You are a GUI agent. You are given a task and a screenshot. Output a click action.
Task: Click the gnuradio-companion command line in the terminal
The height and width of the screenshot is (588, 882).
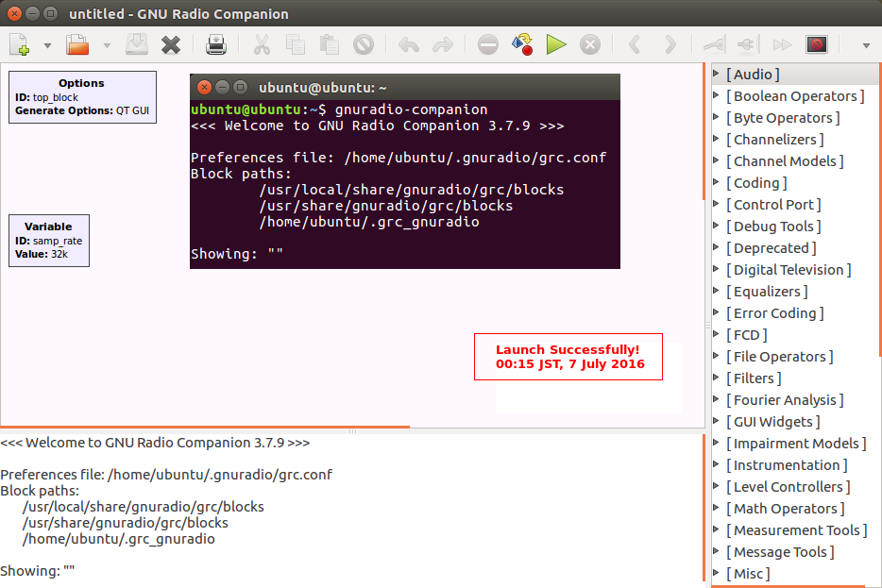[x=339, y=109]
